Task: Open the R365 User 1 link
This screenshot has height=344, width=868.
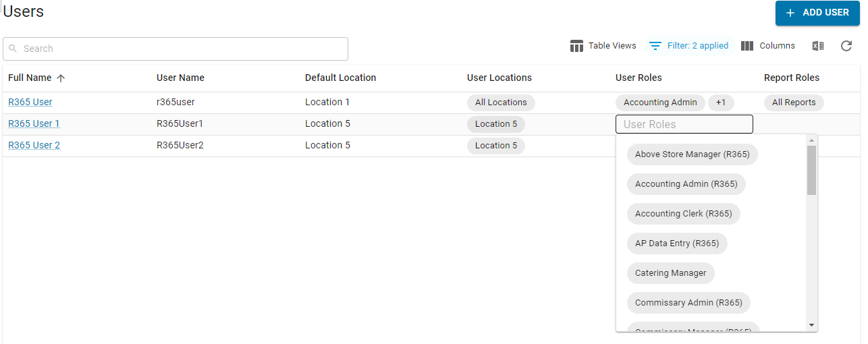Action: pos(34,123)
